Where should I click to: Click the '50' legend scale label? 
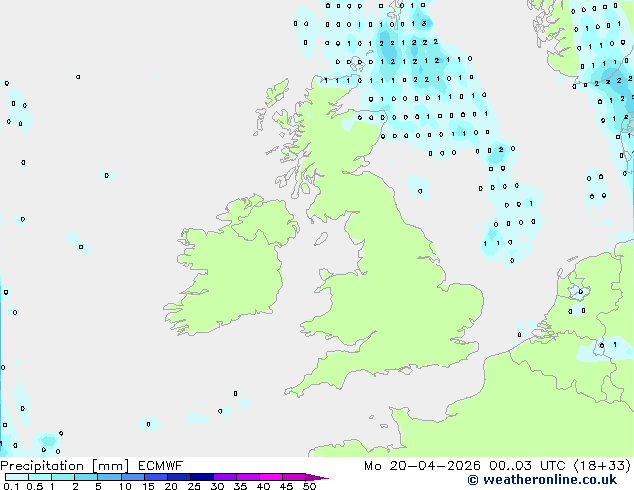[x=309, y=486]
